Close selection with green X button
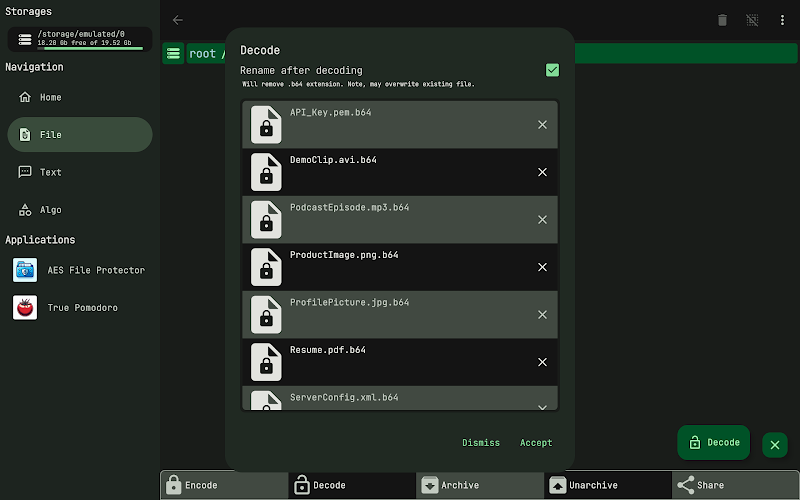The image size is (800, 500). (774, 445)
